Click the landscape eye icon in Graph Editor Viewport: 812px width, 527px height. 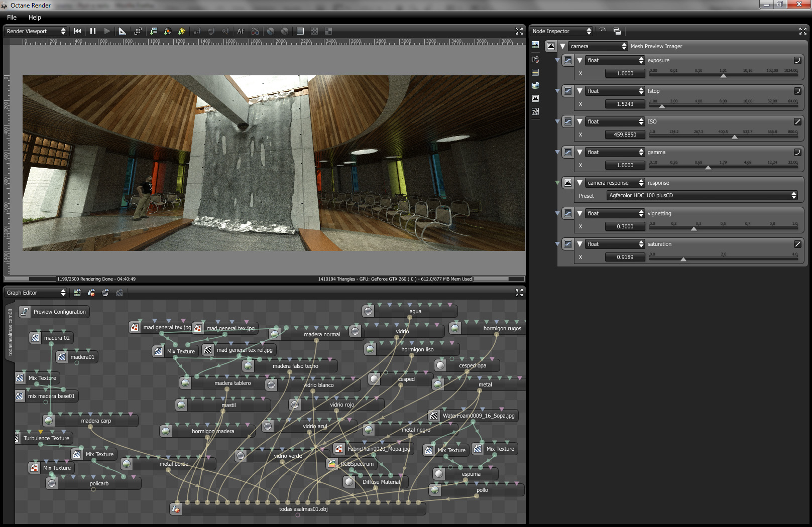77,293
